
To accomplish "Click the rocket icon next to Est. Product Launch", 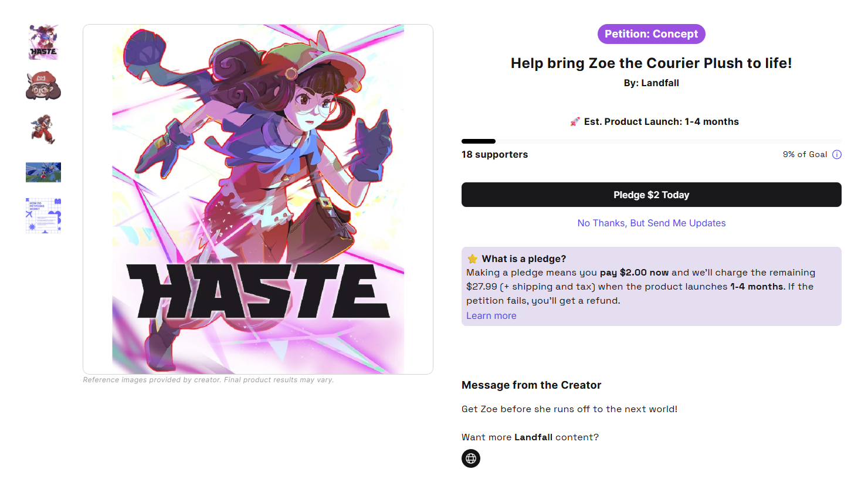I will click(x=575, y=122).
